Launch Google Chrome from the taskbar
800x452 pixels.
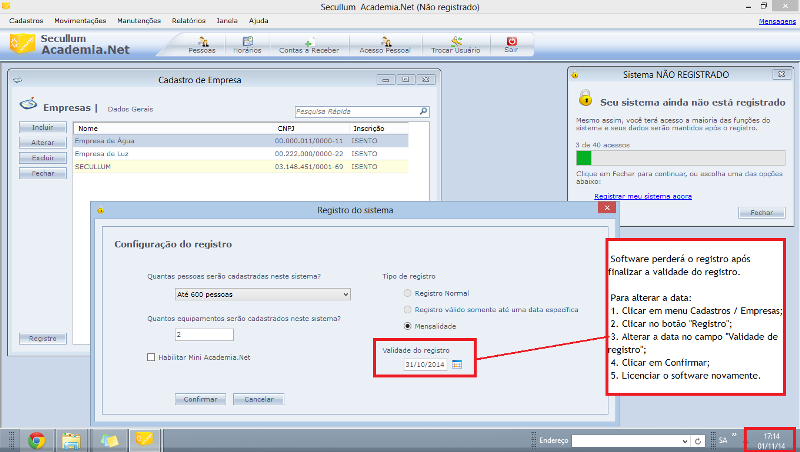[37, 440]
